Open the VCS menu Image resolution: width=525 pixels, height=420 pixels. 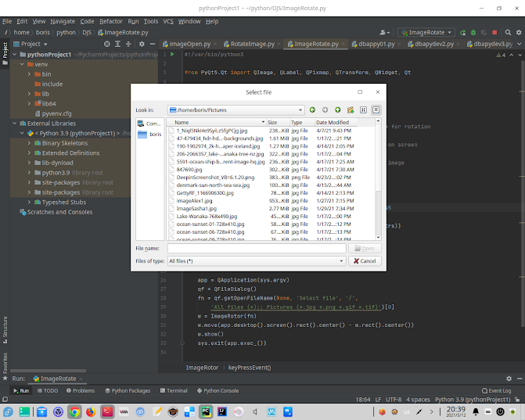point(168,21)
